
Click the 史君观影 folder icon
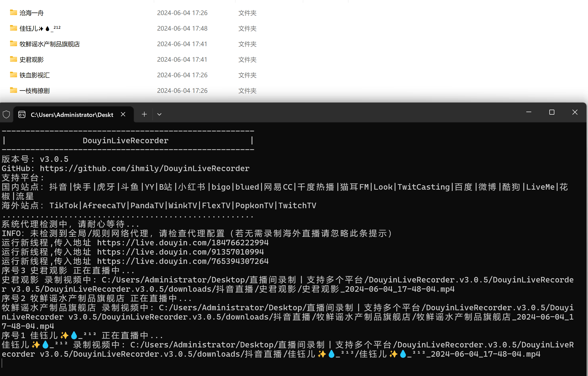click(x=13, y=59)
